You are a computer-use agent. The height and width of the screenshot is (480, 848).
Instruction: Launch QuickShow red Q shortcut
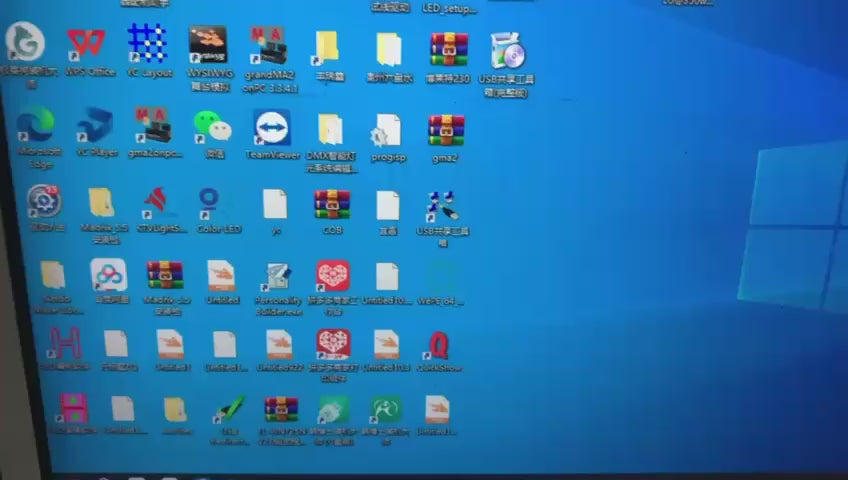point(438,346)
